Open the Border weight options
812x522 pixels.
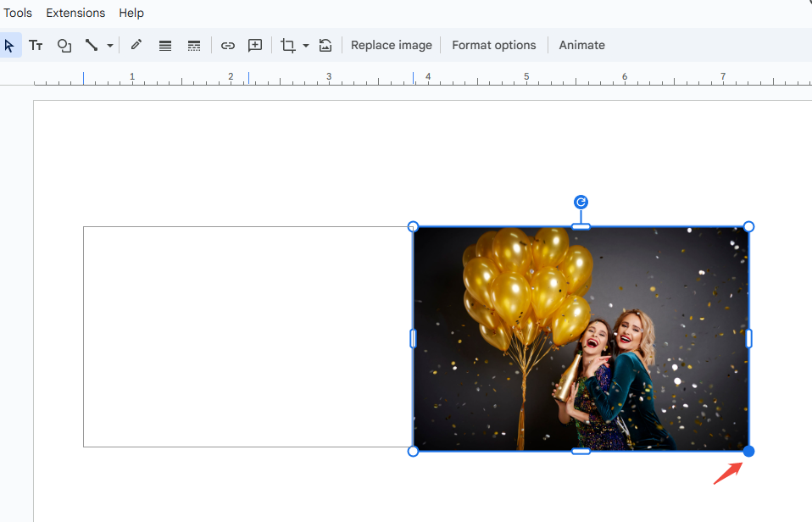[x=164, y=45]
